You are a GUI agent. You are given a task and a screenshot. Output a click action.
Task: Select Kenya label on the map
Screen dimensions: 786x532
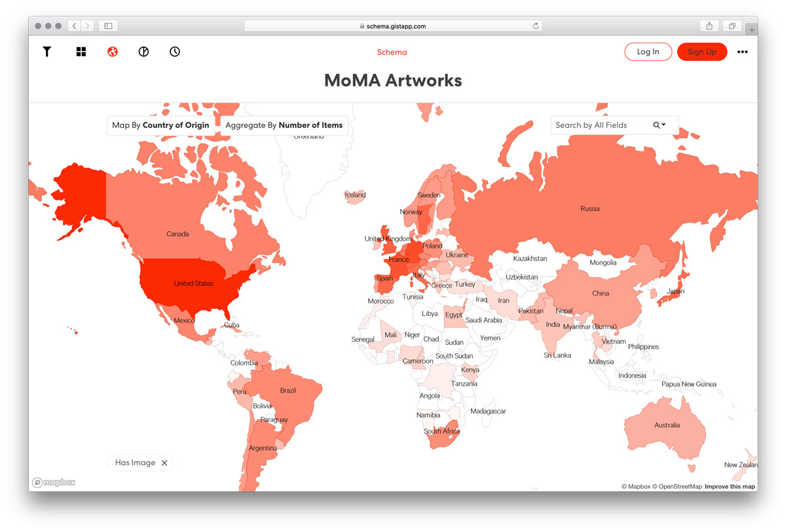pyautogui.click(x=470, y=370)
